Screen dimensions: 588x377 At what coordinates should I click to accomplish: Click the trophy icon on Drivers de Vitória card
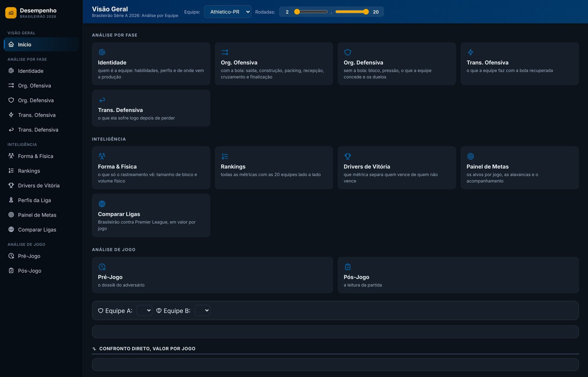348,156
